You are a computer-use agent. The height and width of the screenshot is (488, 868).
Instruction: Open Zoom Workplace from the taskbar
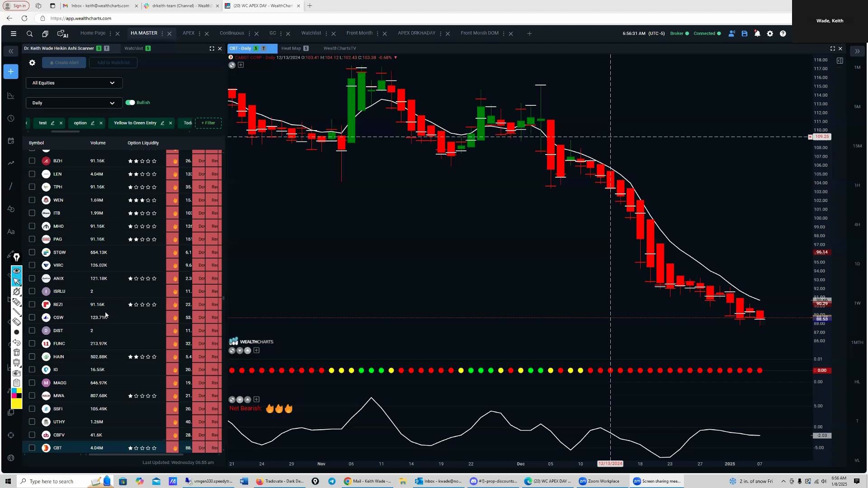(x=600, y=481)
